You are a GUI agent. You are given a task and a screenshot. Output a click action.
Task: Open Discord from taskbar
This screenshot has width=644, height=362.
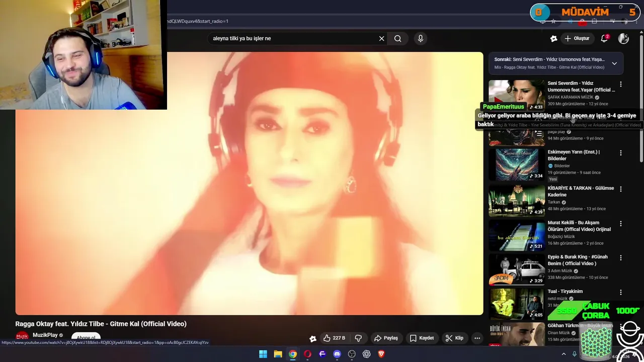(x=337, y=354)
